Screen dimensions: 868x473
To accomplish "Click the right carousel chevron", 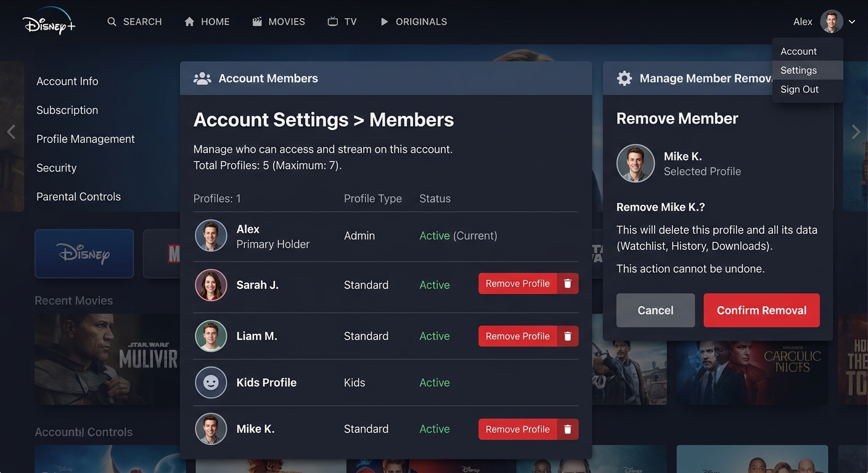I will pyautogui.click(x=857, y=131).
